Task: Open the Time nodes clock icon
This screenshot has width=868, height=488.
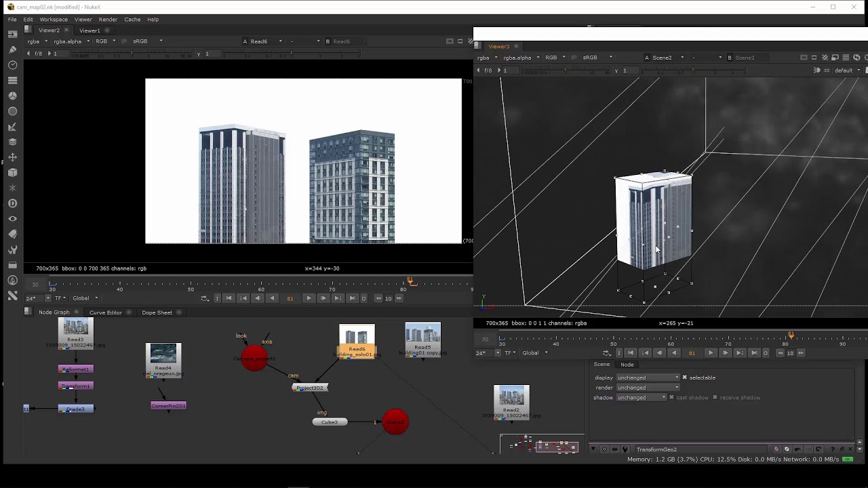Action: click(x=12, y=65)
